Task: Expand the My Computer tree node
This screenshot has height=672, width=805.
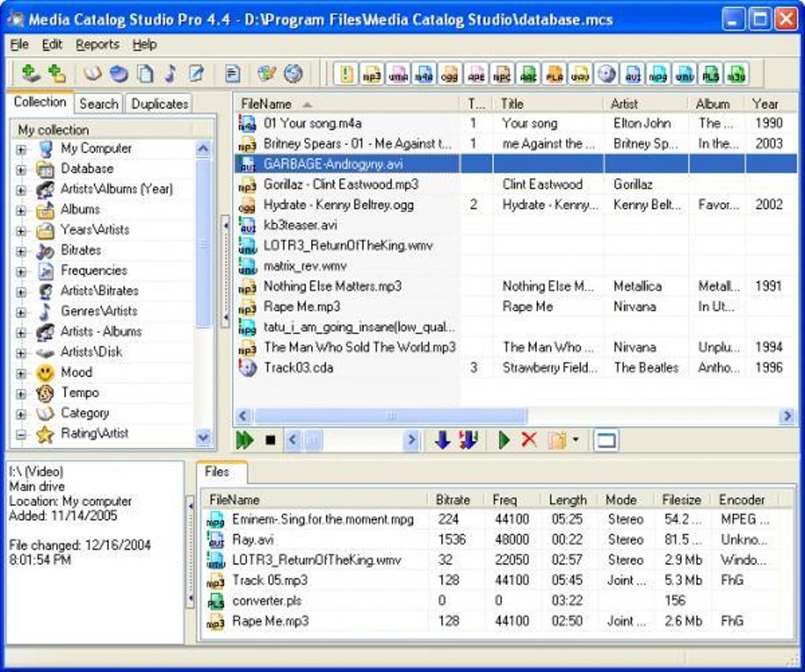Action: pyautogui.click(x=21, y=148)
